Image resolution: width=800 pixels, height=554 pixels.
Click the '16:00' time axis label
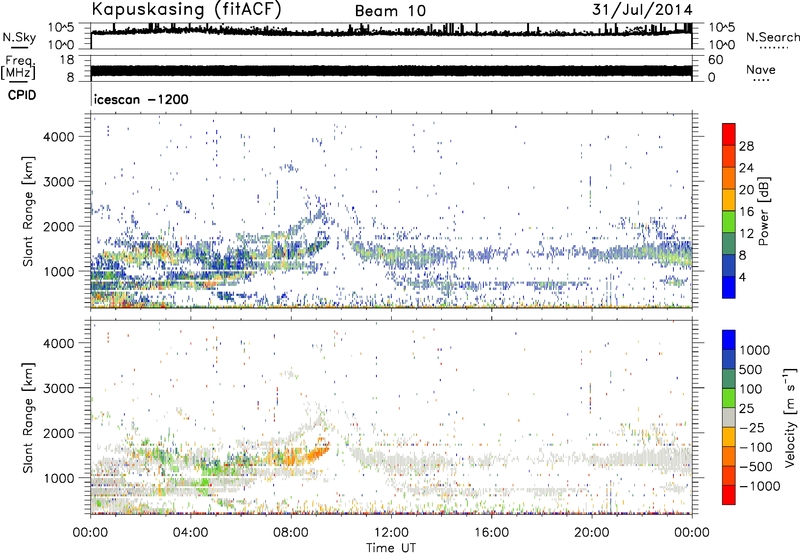tap(491, 533)
